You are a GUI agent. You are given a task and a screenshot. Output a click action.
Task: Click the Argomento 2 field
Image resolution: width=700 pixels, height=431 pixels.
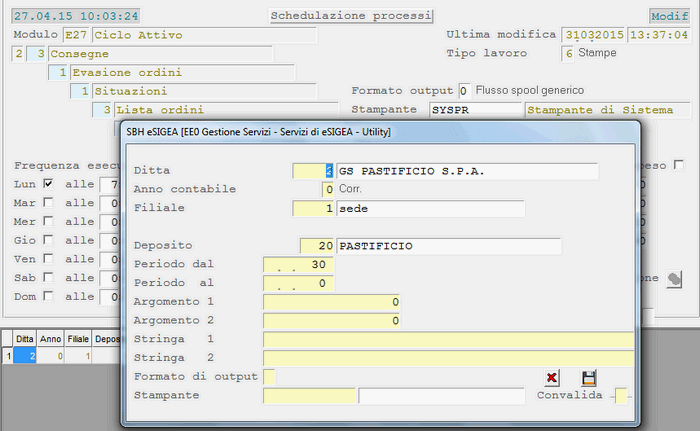click(331, 321)
